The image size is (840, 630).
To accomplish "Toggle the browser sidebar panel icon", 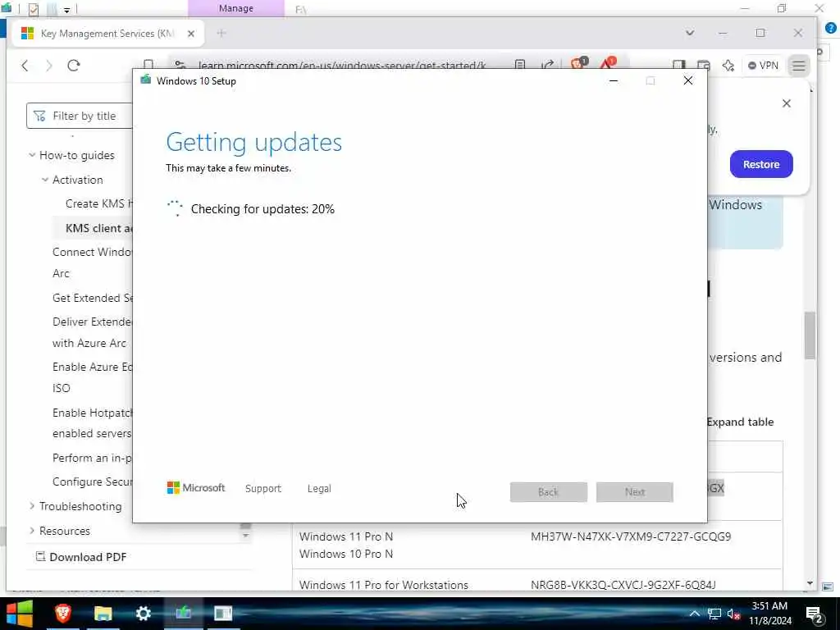I will click(678, 66).
